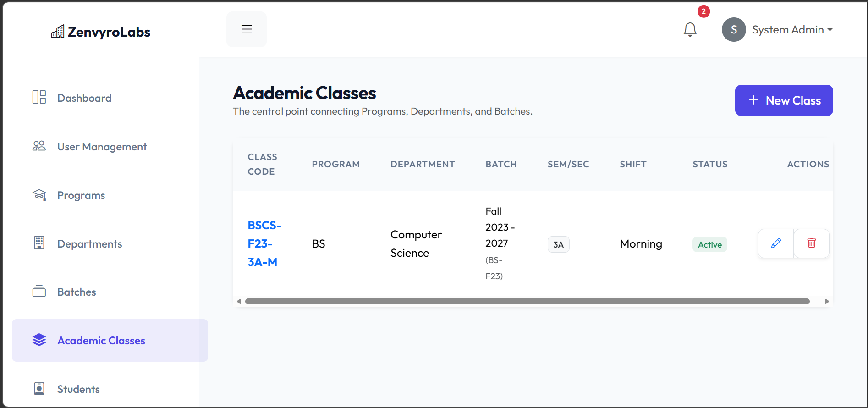Click the ZenvyroLabs logo icon

tap(57, 31)
